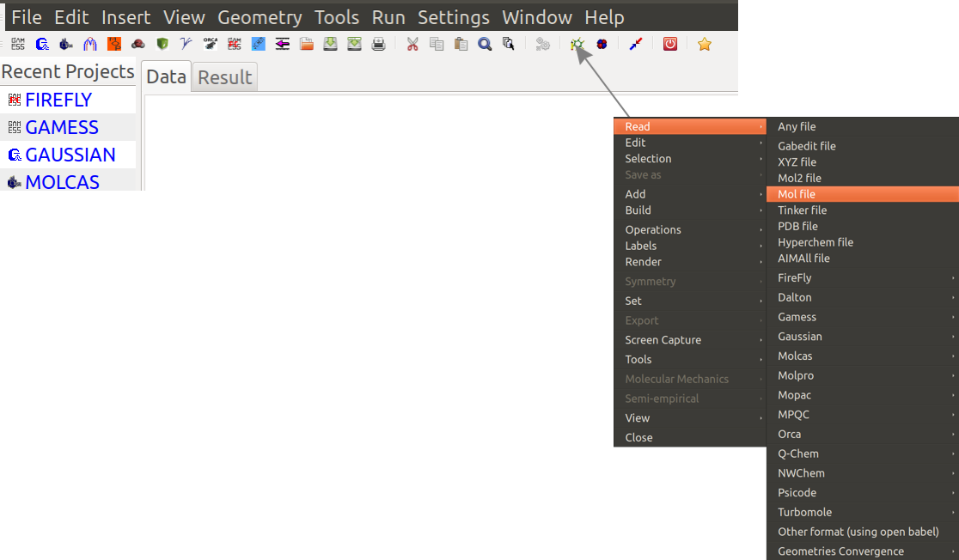Open the FIREFLY recent project

[68, 100]
